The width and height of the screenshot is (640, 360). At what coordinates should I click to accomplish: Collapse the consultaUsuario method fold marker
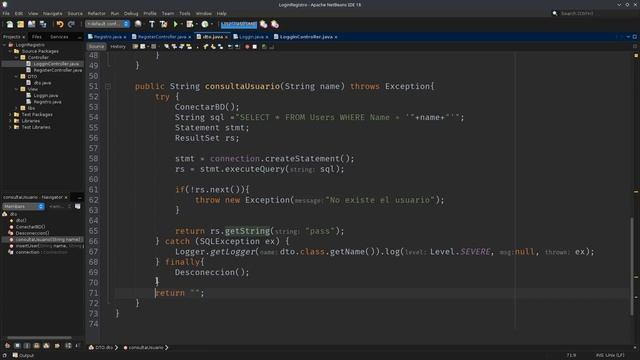coord(108,87)
